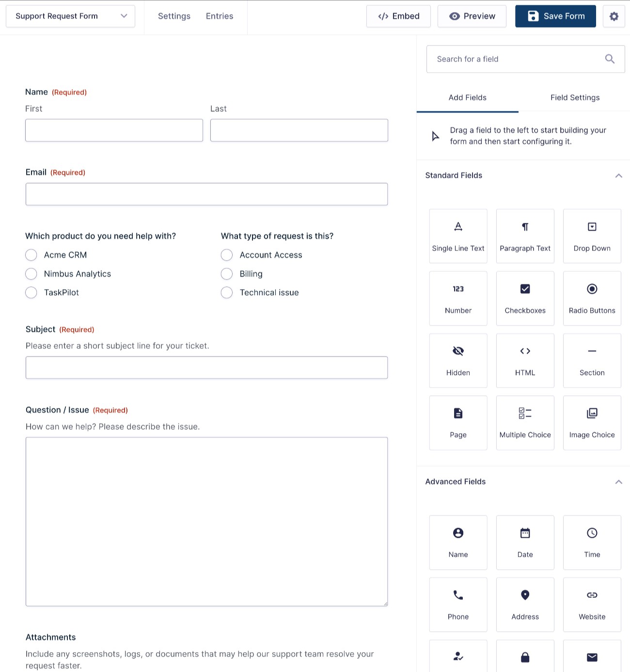The image size is (630, 672).
Task: Collapse the Advanced Fields section
Action: (x=618, y=482)
